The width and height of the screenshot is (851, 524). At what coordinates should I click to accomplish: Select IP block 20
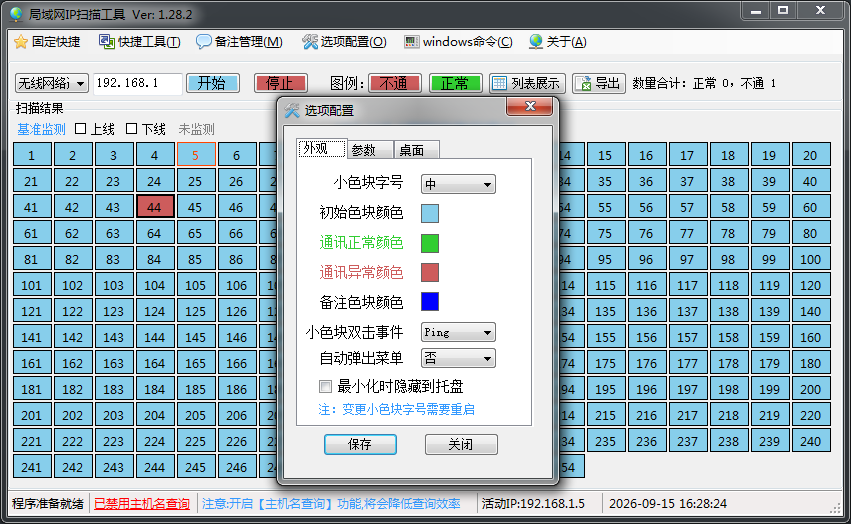[811, 155]
